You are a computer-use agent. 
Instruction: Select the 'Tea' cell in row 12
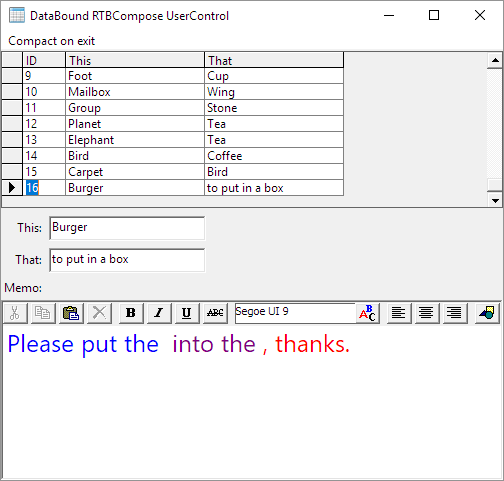(274, 124)
